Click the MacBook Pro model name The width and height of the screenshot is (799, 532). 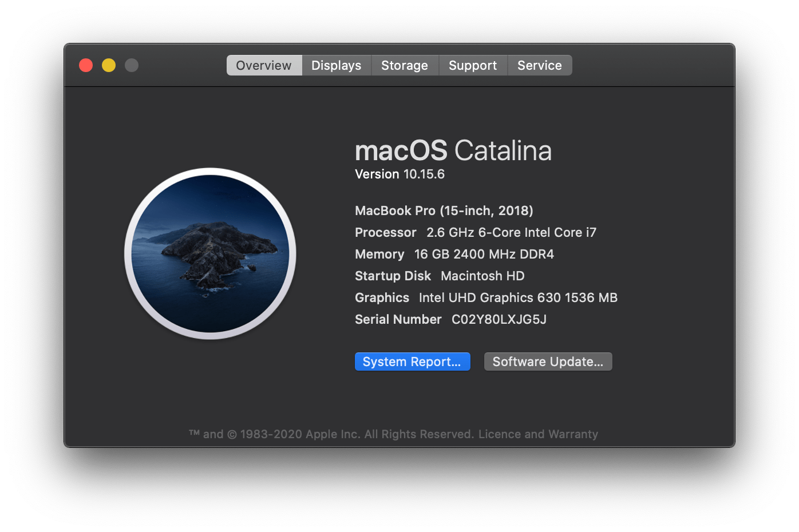(x=444, y=211)
